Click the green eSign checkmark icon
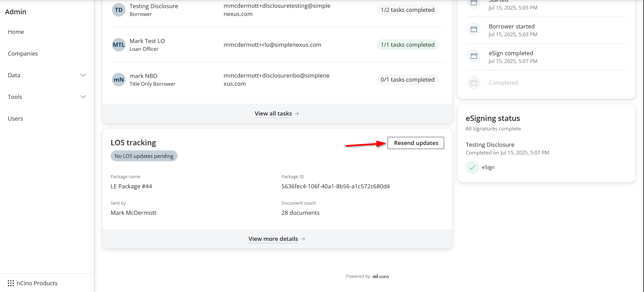 (473, 167)
